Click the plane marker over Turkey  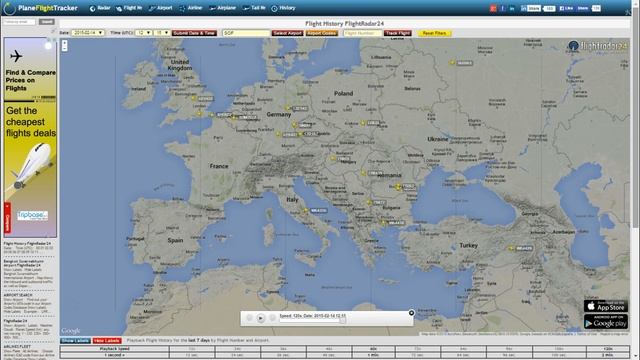pyautogui.click(x=511, y=248)
